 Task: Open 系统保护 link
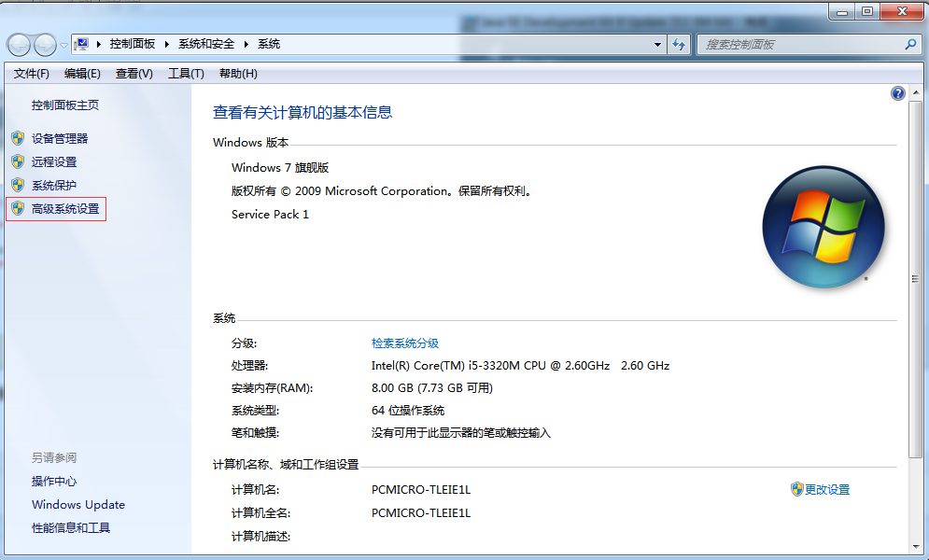tap(54, 186)
